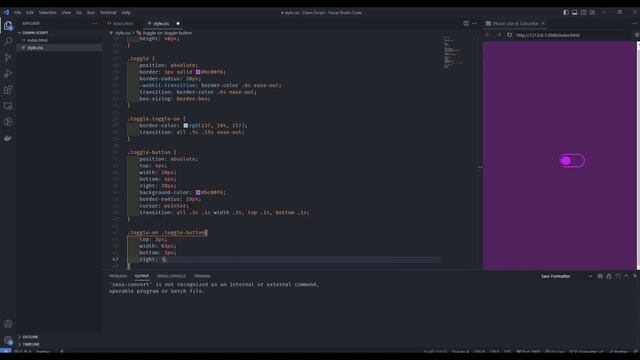This screenshot has height=360, width=640.
Task: Open the Terminal menu
Action: [108, 12]
